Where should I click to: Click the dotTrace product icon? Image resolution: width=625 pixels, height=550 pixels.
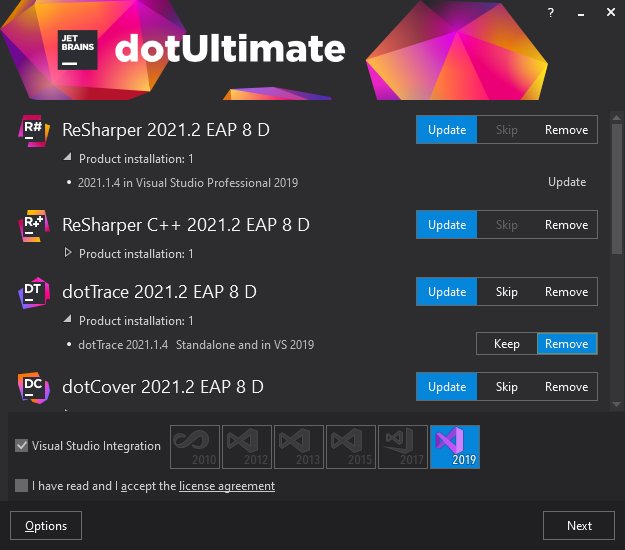pyautogui.click(x=35, y=292)
